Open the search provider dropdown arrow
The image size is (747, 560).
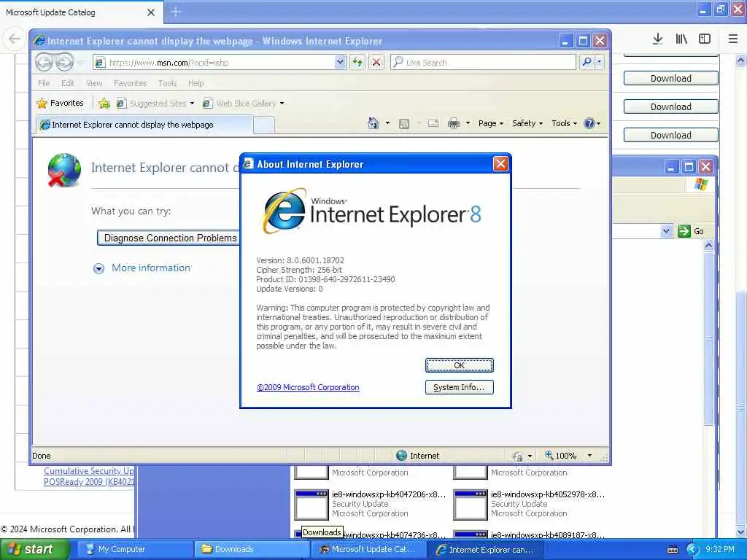point(600,62)
